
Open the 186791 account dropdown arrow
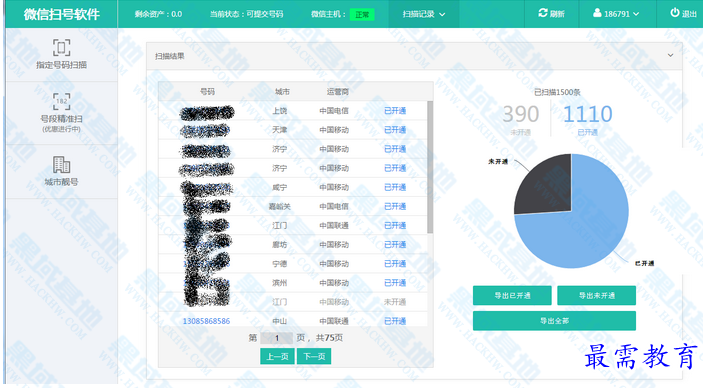point(636,14)
